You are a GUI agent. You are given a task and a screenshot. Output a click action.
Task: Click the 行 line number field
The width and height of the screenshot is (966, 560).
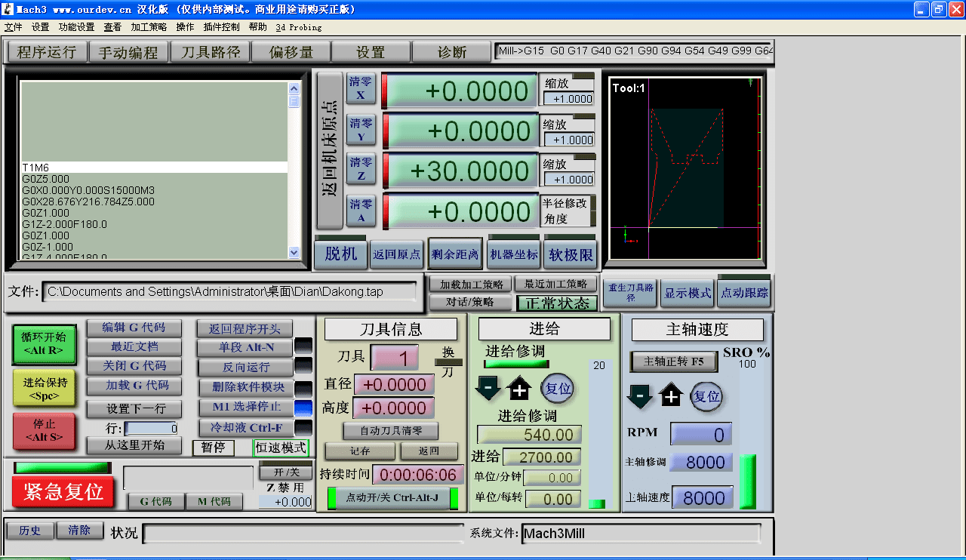pyautogui.click(x=152, y=429)
